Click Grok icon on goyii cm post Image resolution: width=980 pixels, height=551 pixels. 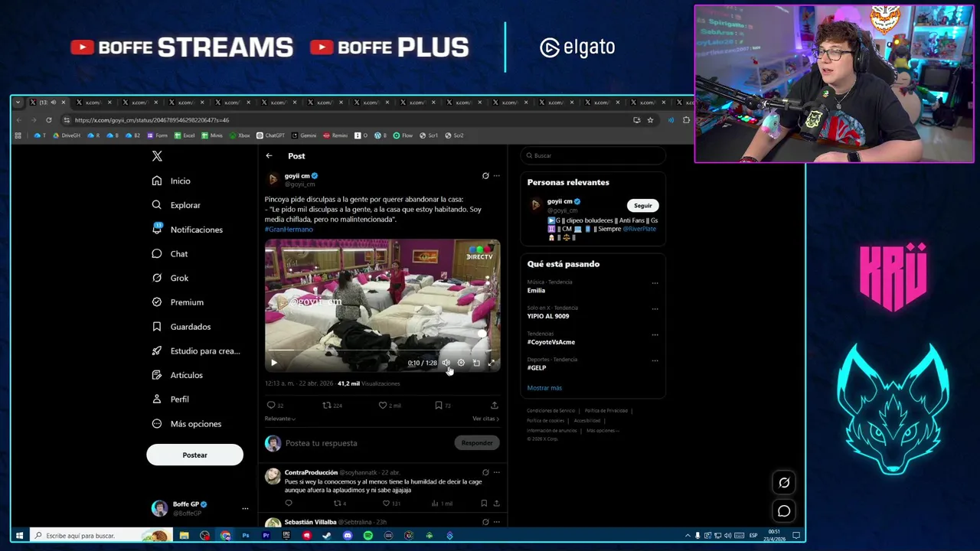(x=485, y=176)
